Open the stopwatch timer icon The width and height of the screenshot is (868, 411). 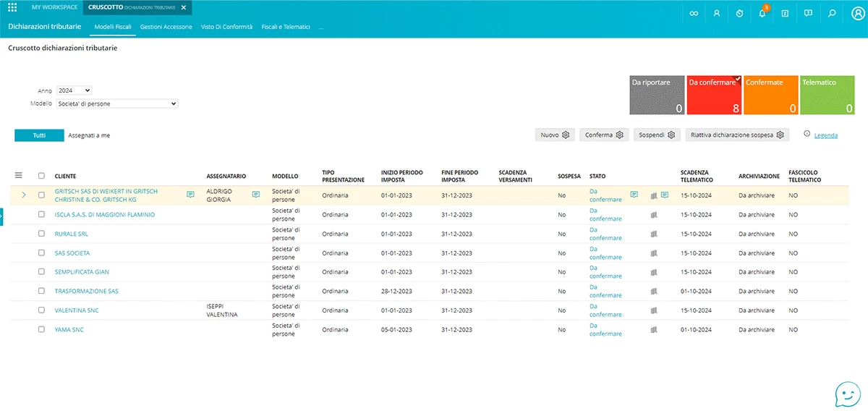click(x=739, y=13)
